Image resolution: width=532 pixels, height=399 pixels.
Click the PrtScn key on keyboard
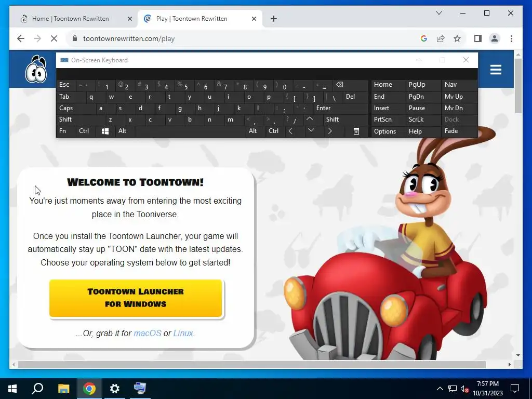[389, 119]
